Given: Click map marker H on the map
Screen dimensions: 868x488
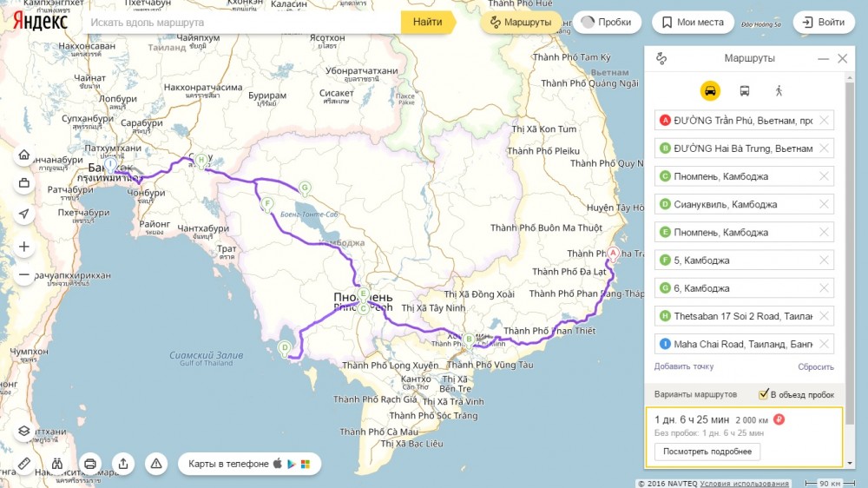Looking at the screenshot, I should tap(201, 160).
